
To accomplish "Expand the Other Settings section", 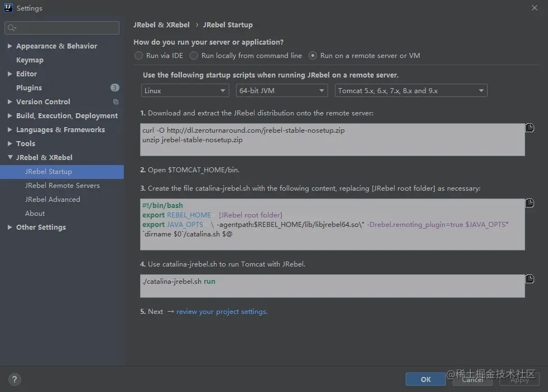I will 10,227.
